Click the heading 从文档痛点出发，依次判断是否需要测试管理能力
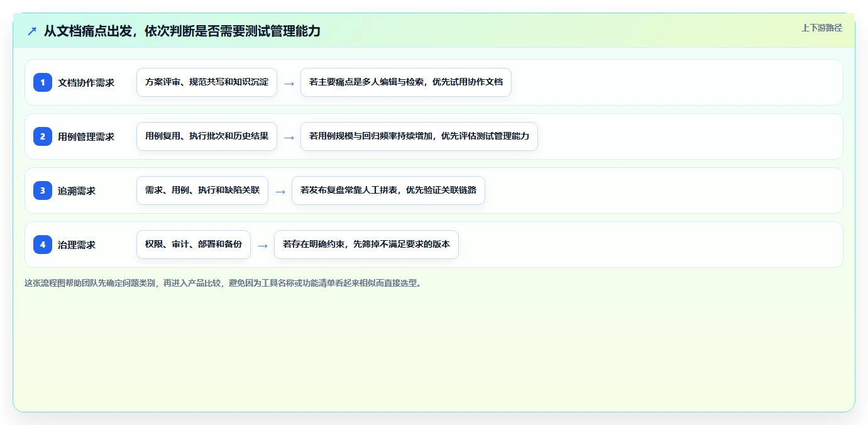 coord(182,31)
